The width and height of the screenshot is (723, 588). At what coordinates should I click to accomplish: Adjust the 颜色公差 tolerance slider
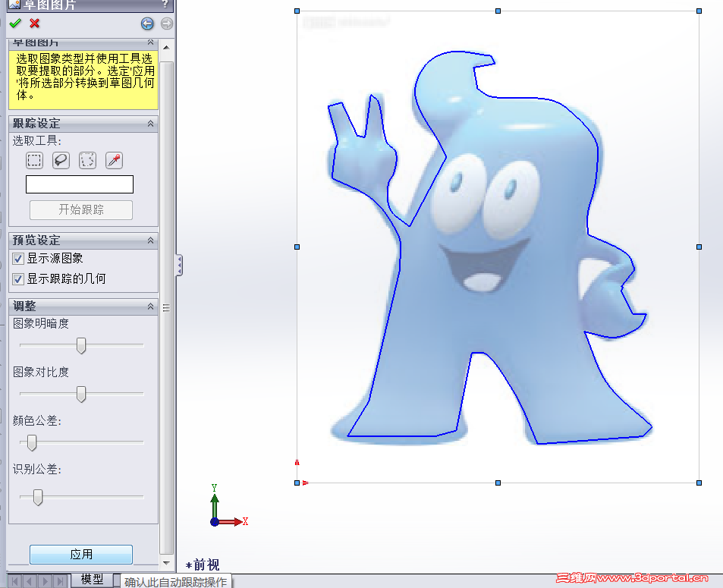(x=31, y=443)
